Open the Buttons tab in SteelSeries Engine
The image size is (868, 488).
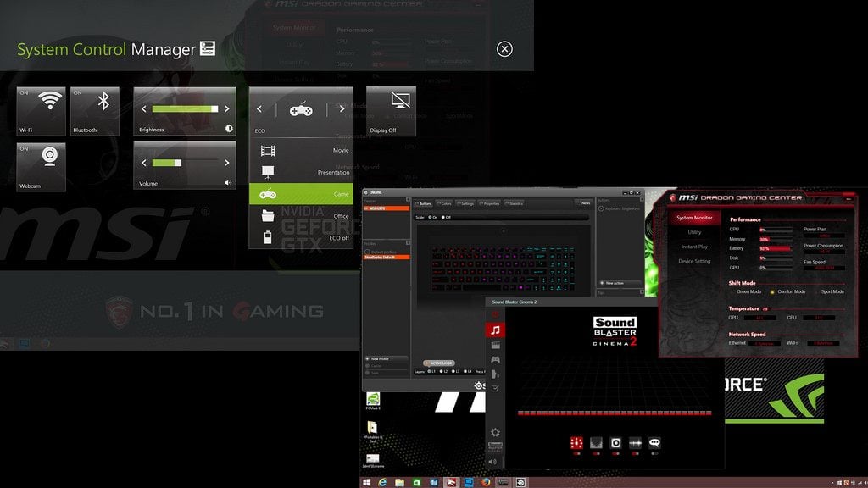coord(425,203)
